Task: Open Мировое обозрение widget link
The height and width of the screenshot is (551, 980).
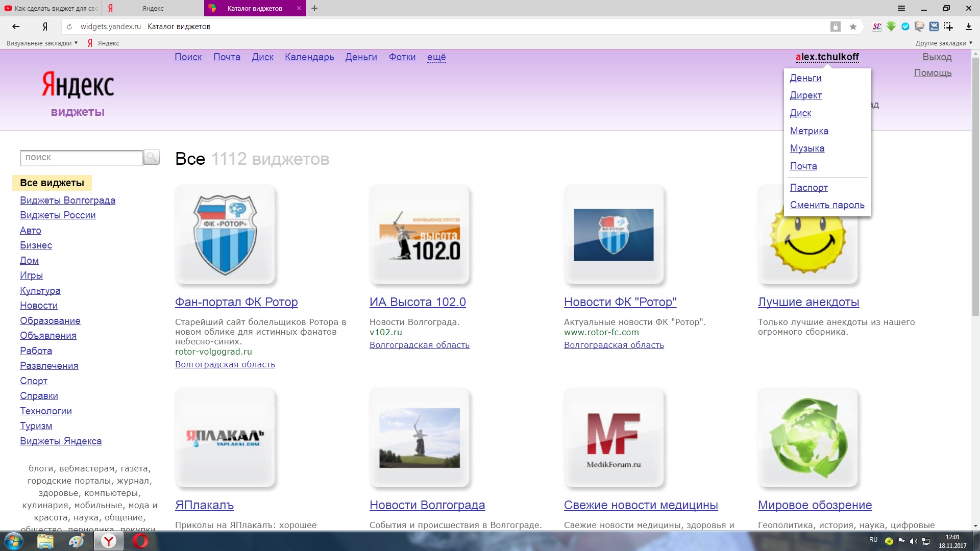Action: pyautogui.click(x=815, y=505)
